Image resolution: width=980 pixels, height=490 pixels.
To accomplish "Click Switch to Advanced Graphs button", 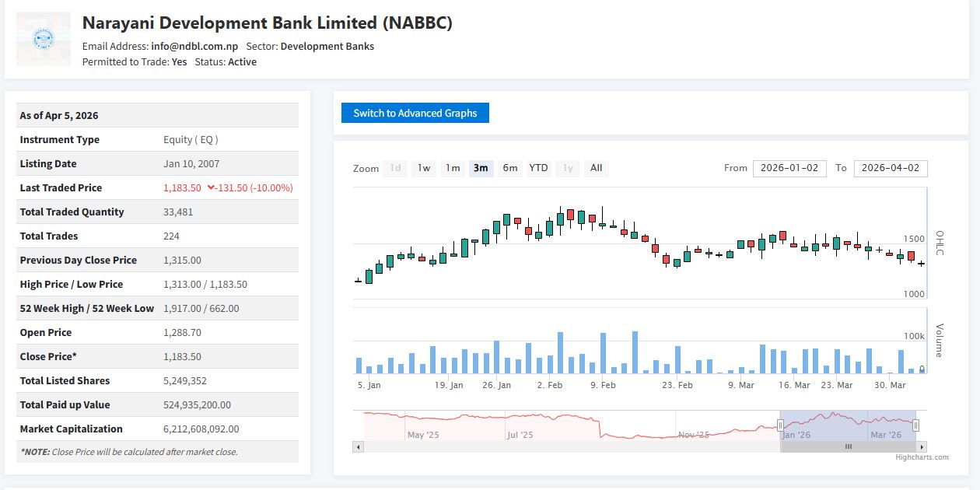I will (x=415, y=114).
